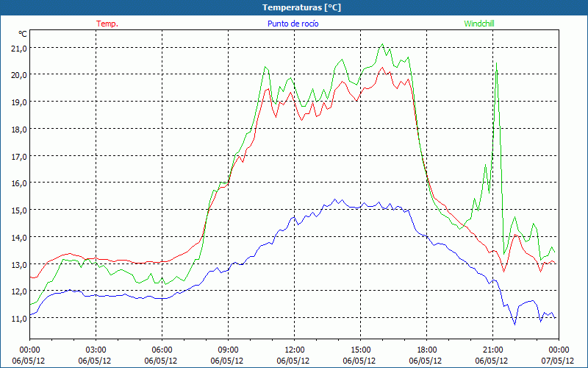Select the blue 'Punto de rocío' legend label

[x=293, y=24]
